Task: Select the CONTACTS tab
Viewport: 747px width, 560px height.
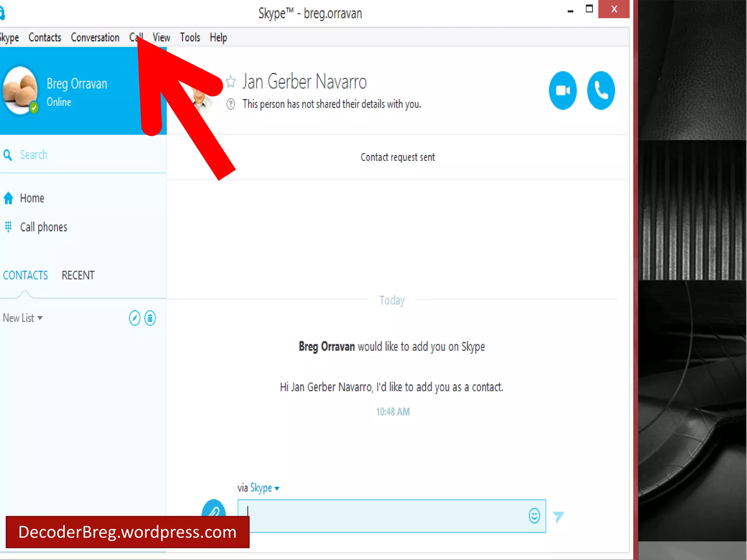Action: (x=26, y=275)
